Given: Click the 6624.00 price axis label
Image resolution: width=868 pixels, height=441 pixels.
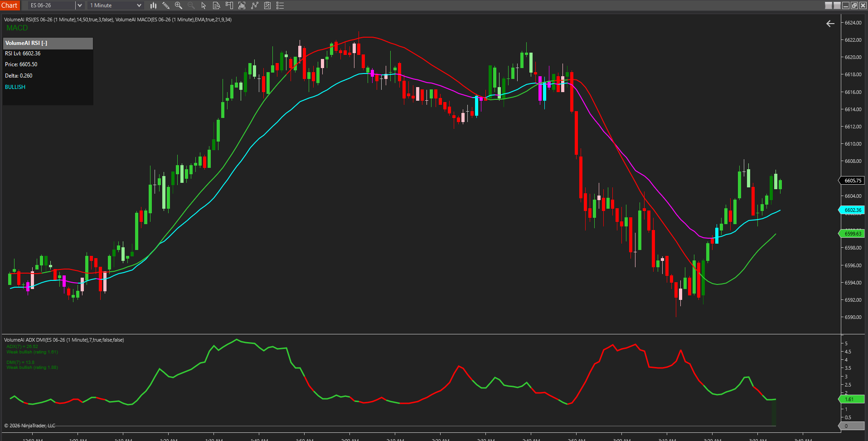Looking at the screenshot, I should click(x=853, y=23).
